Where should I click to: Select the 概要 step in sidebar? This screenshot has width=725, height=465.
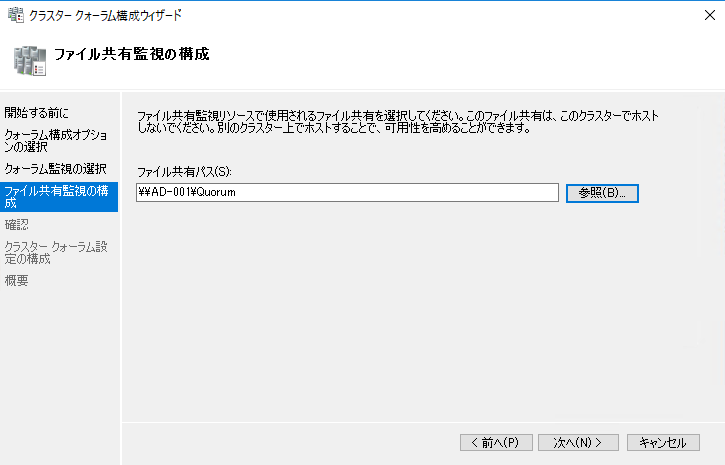[x=17, y=281]
